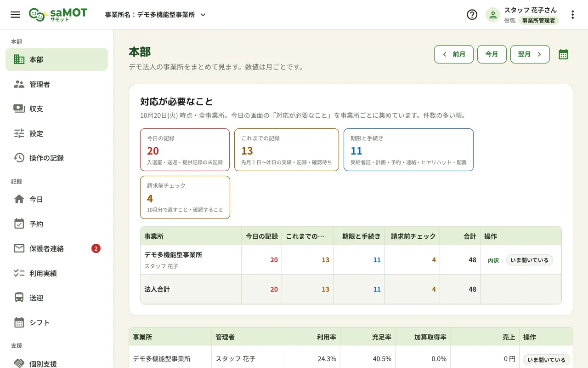Click the 操作の記録 history icon
This screenshot has width=588, height=368.
pyautogui.click(x=19, y=158)
